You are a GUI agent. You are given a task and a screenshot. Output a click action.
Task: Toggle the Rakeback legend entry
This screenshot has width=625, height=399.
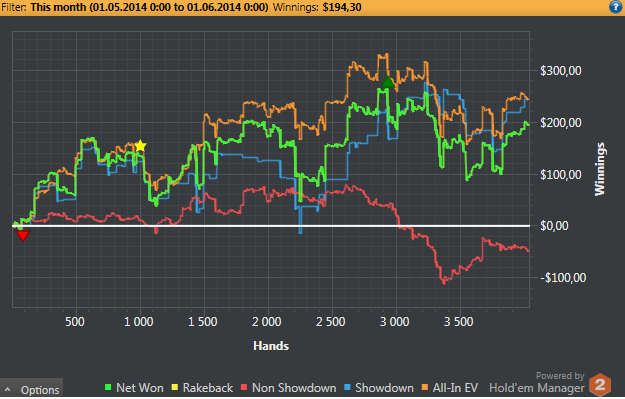(202, 388)
